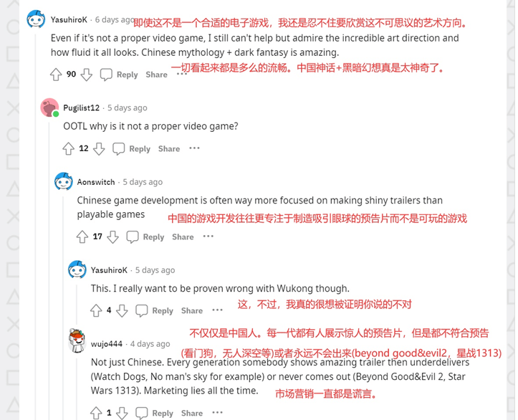The image size is (518, 420).
Task: Open more options on Pugilist12's comment
Action: tap(194, 148)
